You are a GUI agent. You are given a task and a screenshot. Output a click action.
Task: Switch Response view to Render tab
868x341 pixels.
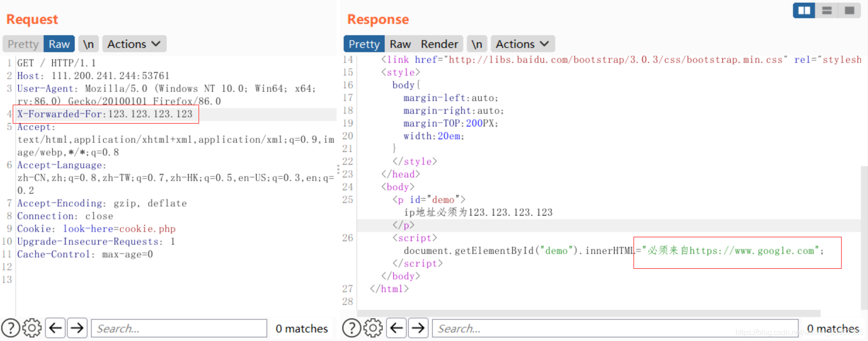(x=439, y=44)
